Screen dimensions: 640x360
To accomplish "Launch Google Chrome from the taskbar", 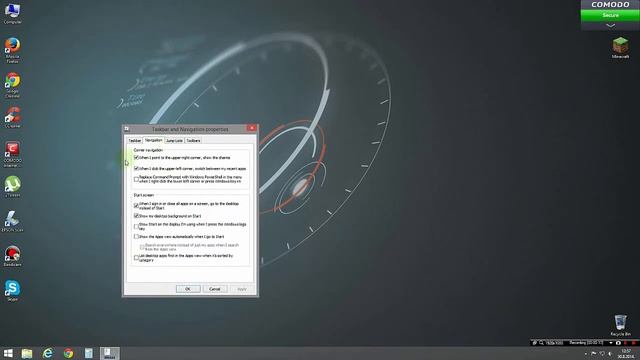I will pyautogui.click(x=68, y=353).
